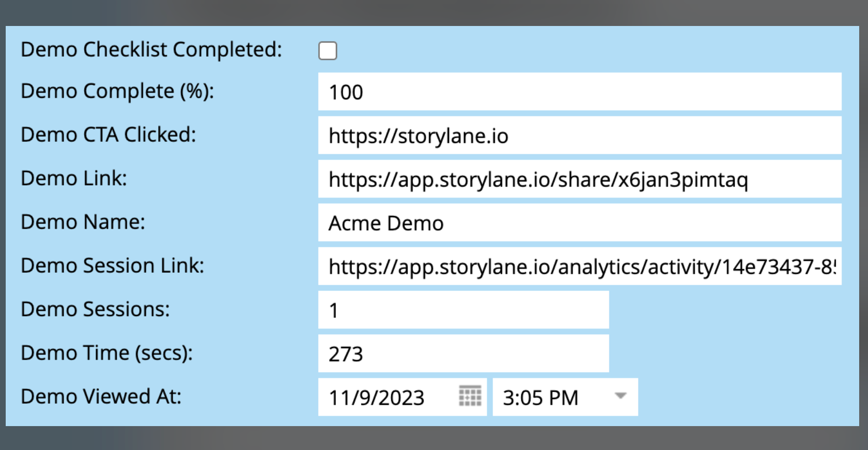
Task: Open the calendar date picker icon
Action: point(470,396)
